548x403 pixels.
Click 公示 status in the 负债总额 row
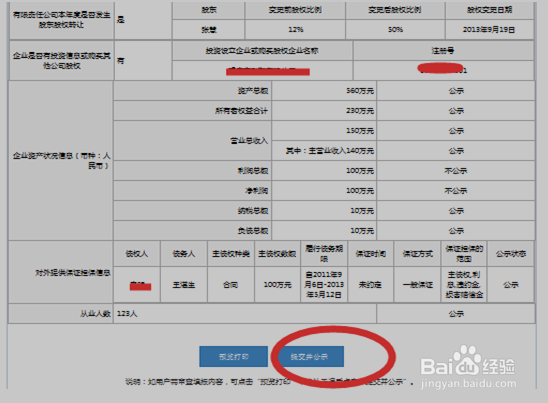click(x=456, y=231)
